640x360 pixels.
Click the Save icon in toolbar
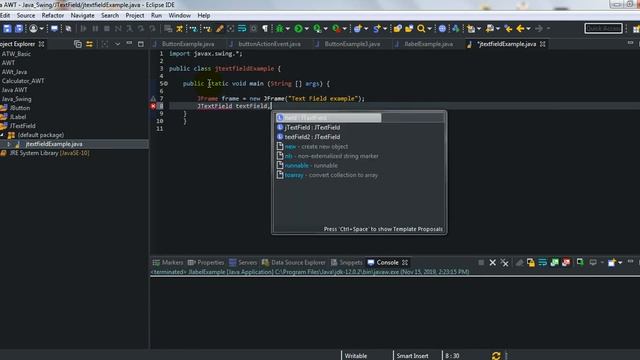7,28
